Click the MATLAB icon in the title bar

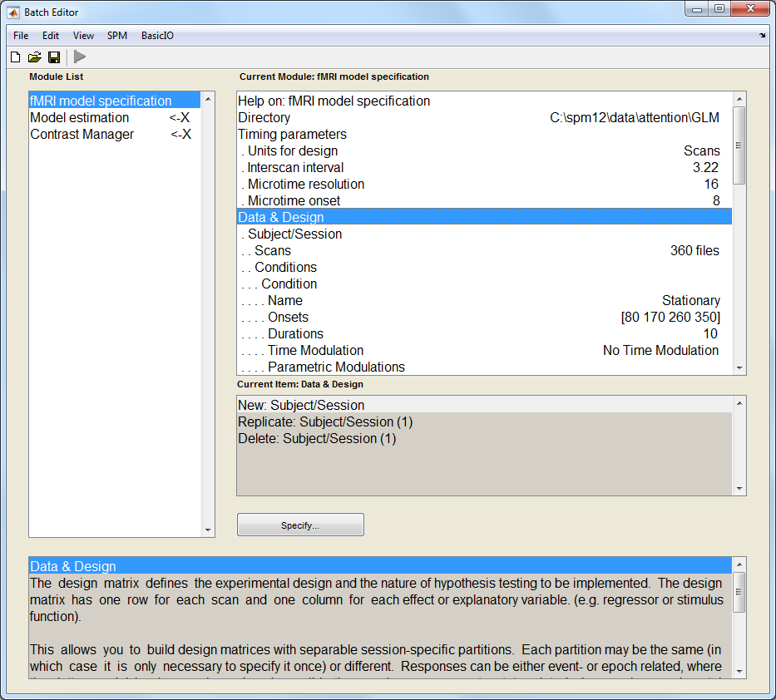pyautogui.click(x=14, y=12)
